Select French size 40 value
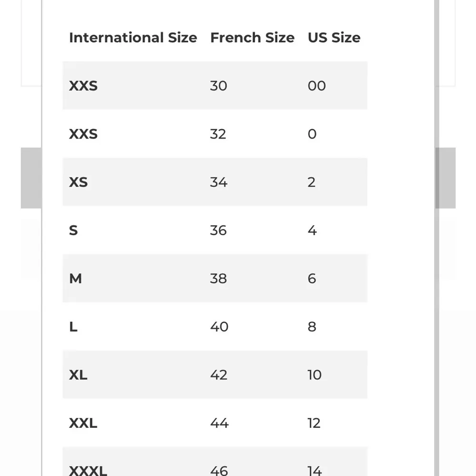This screenshot has width=476, height=476. click(x=219, y=327)
